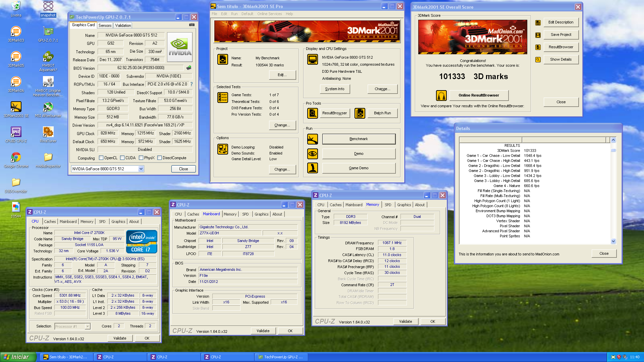The height and width of the screenshot is (362, 644).
Task: Click the Benchmark button
Action: pos(359,139)
